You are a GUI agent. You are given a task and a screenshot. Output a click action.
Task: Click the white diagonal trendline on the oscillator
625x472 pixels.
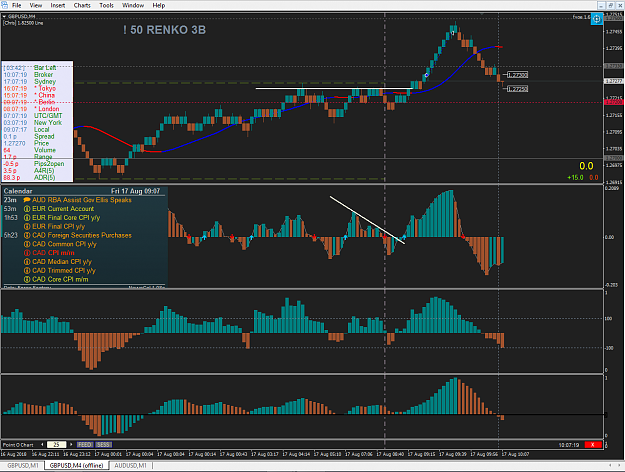(x=368, y=220)
